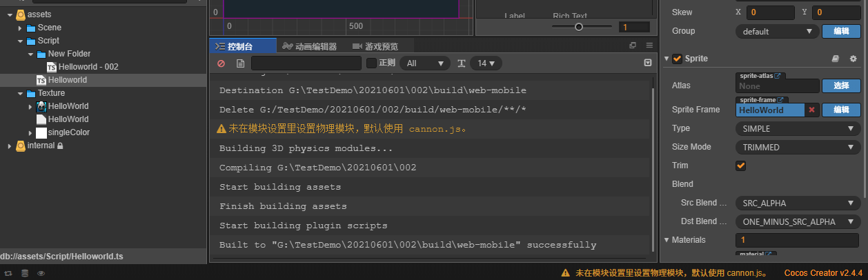Select the blank HelloWorld file under Texture
868x280 pixels.
click(63, 119)
